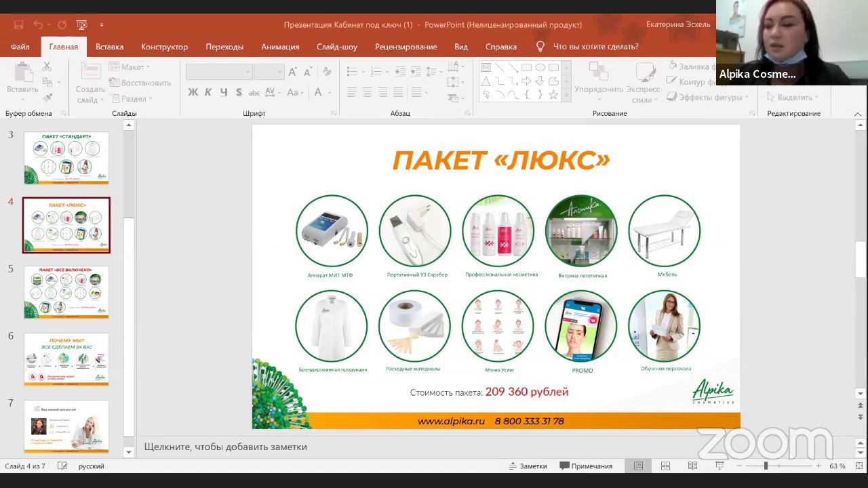This screenshot has width=868, height=488.
Task: Toggle align text left
Action: 352,92
